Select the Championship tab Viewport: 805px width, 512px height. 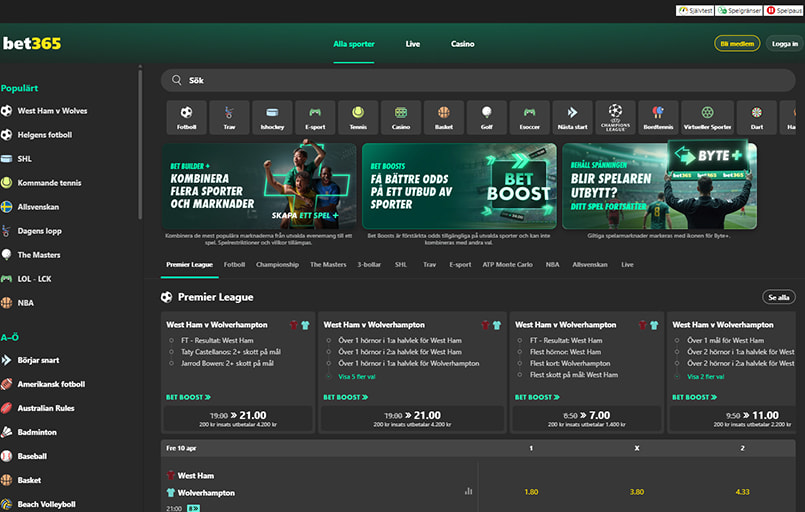point(277,265)
